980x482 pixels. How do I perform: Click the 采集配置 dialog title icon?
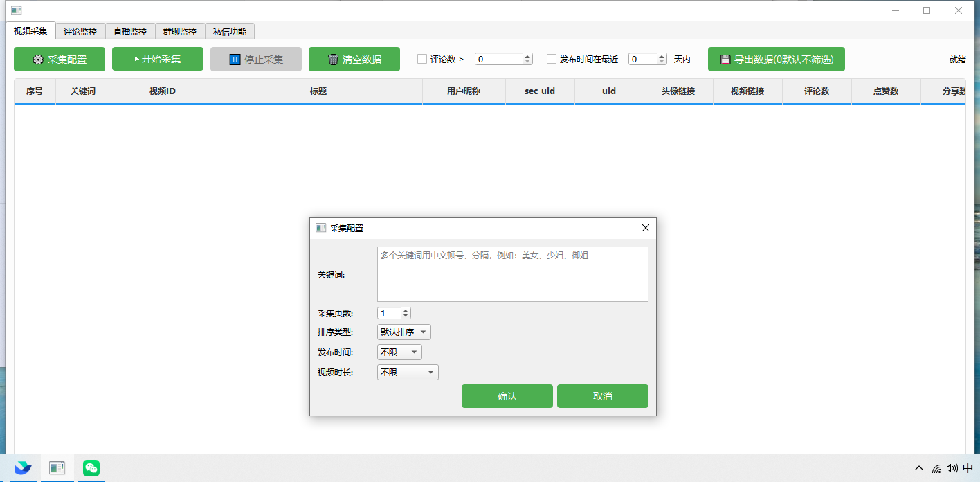click(x=320, y=228)
